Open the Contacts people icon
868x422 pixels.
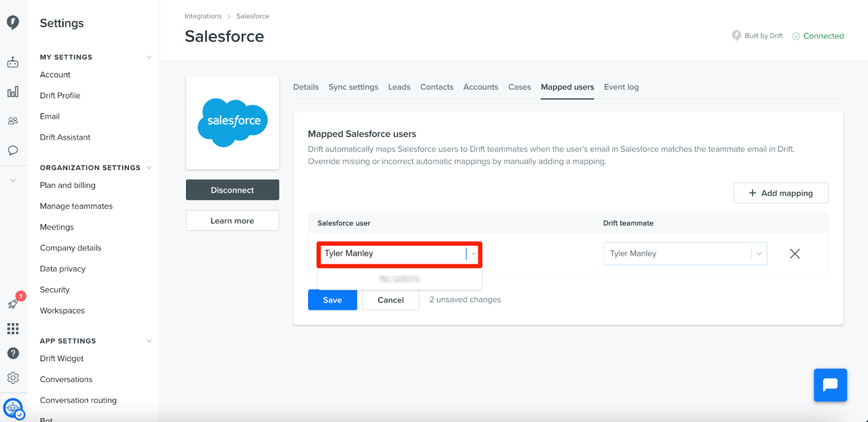[13, 121]
